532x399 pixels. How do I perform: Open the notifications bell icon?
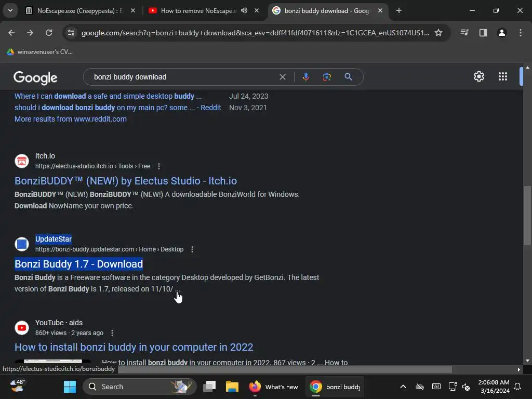coord(518,387)
